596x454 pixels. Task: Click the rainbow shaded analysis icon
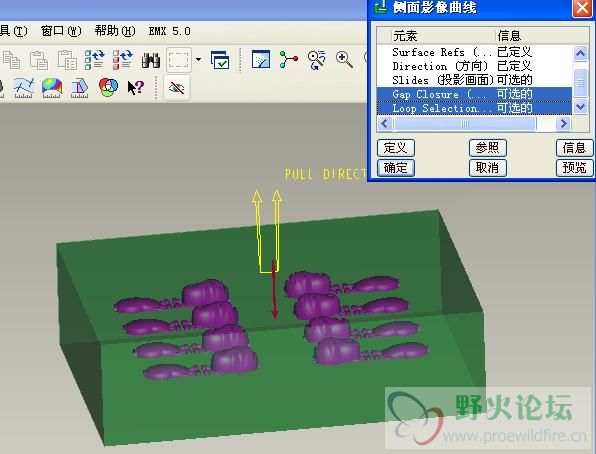tap(52, 88)
